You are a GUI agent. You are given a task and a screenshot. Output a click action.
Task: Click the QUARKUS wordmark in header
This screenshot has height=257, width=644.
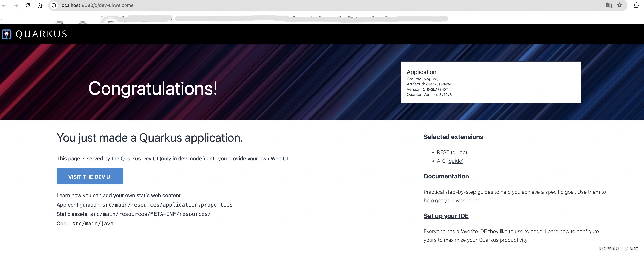click(41, 34)
